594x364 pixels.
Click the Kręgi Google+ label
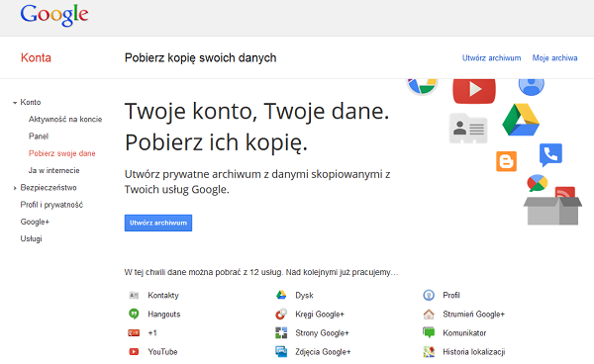[320, 315]
